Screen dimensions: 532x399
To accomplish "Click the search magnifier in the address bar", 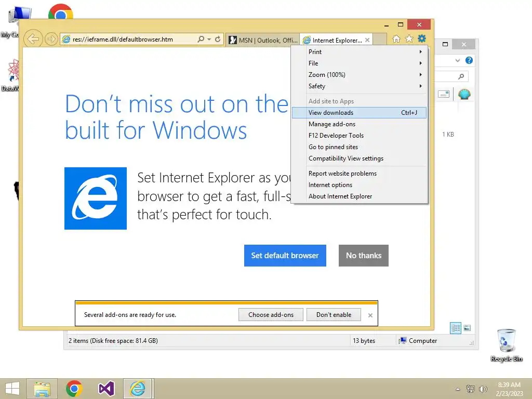I will tap(201, 39).
